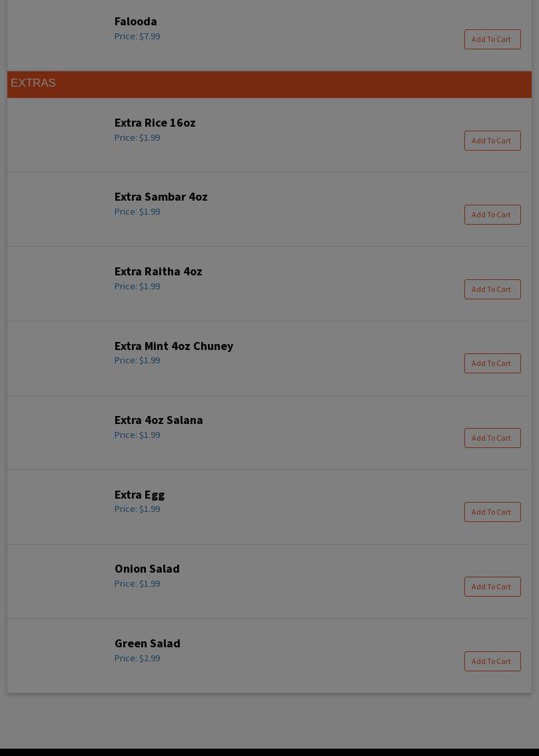Add Onion Salad to cart
Viewport: 539px width, 756px height.
(x=492, y=587)
